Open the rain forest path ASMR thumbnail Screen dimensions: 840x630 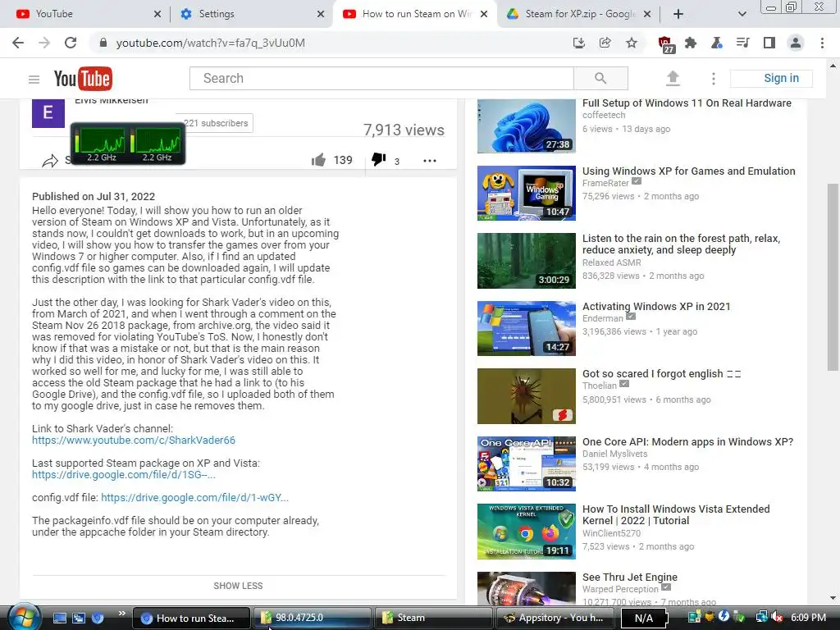tap(527, 261)
